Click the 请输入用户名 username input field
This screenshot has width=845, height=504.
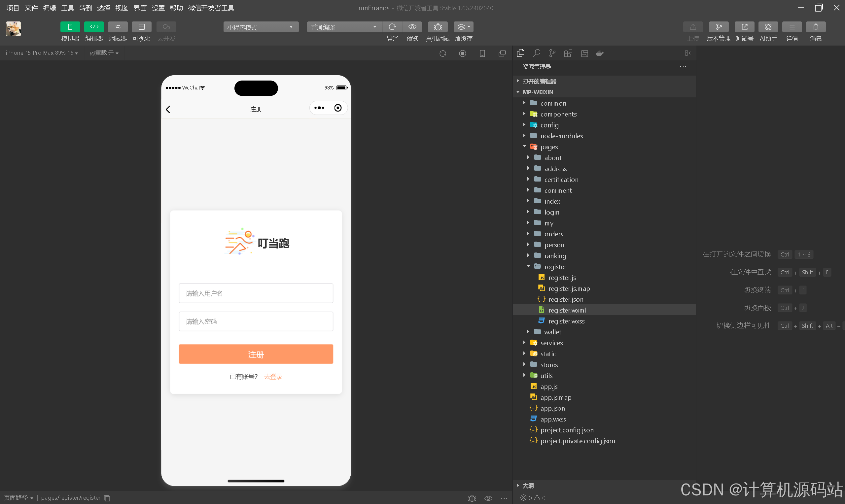[256, 293]
